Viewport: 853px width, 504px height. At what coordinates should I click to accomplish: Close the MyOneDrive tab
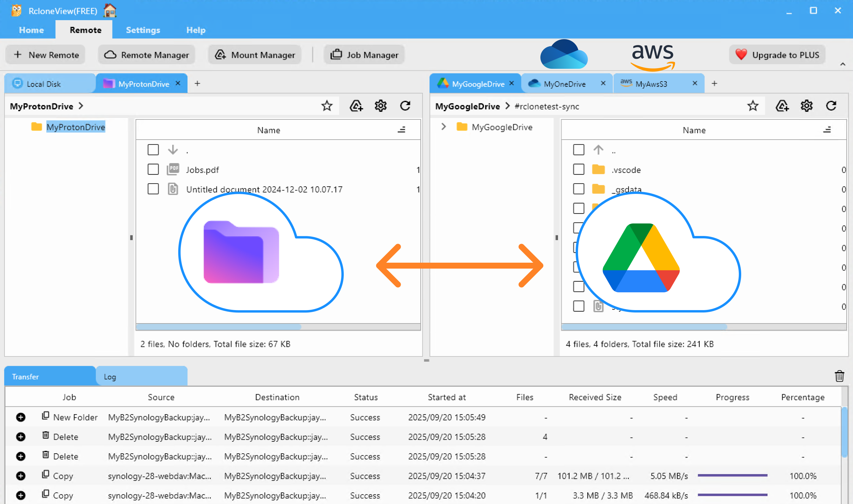click(603, 84)
